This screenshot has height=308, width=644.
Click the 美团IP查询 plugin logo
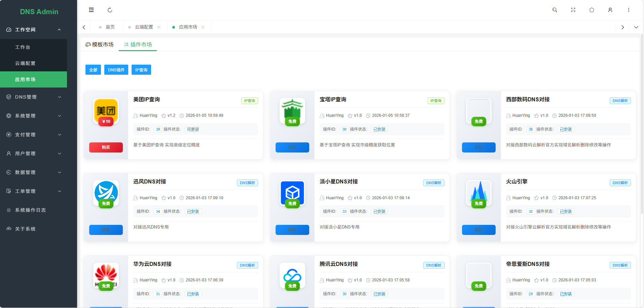coord(106,111)
